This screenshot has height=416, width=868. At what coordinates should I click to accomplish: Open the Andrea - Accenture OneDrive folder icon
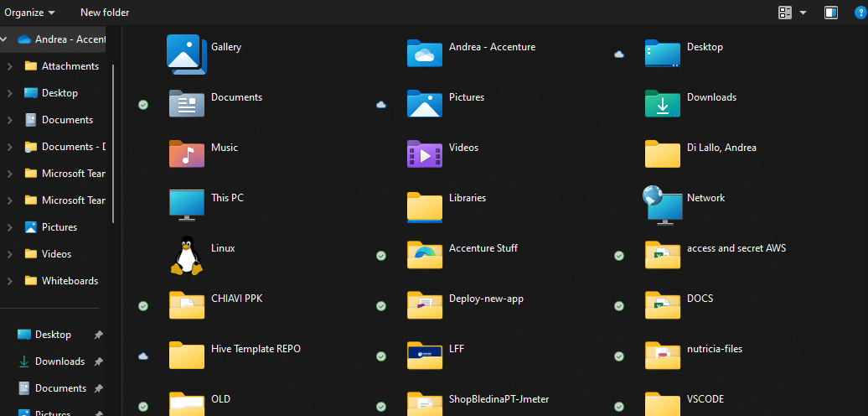tap(425, 53)
